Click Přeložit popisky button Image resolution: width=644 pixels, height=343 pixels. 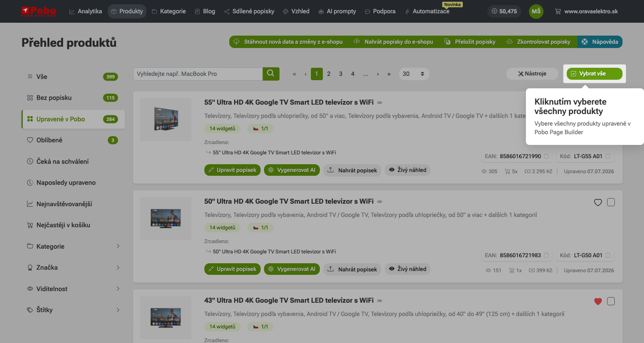coord(470,42)
